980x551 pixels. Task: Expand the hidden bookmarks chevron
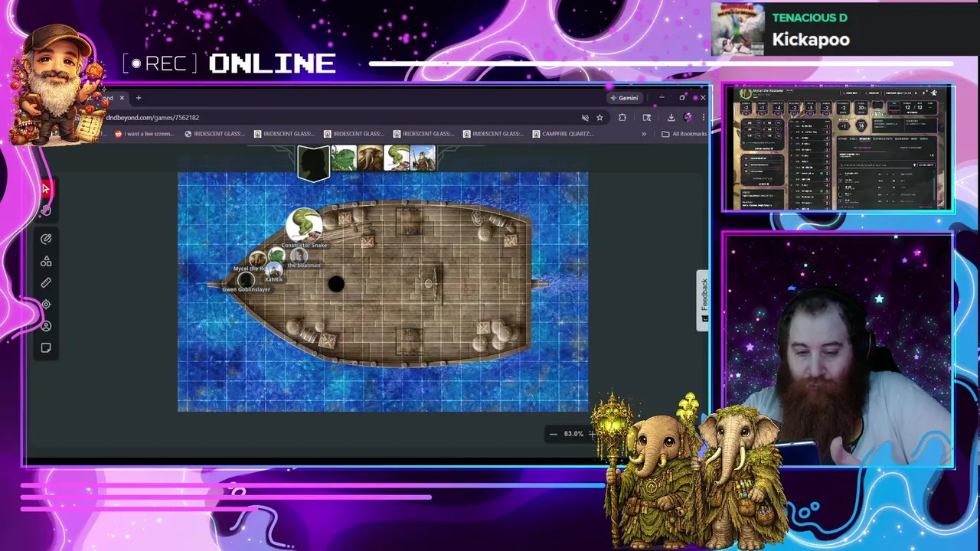644,134
